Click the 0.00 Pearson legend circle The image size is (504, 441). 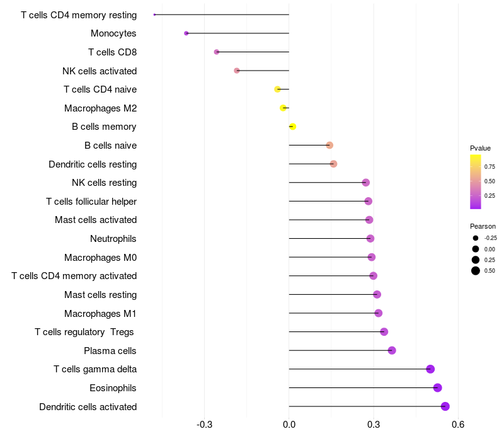coord(476,249)
